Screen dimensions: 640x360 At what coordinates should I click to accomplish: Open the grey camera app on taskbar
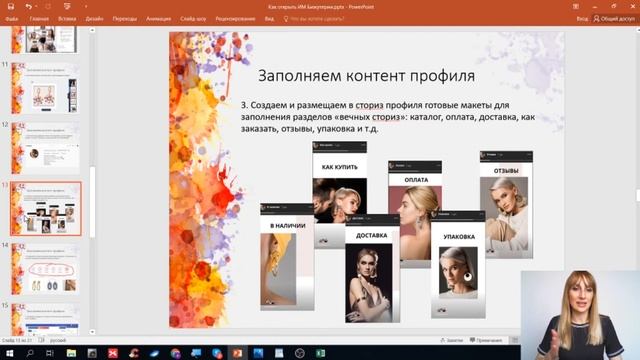click(92, 353)
